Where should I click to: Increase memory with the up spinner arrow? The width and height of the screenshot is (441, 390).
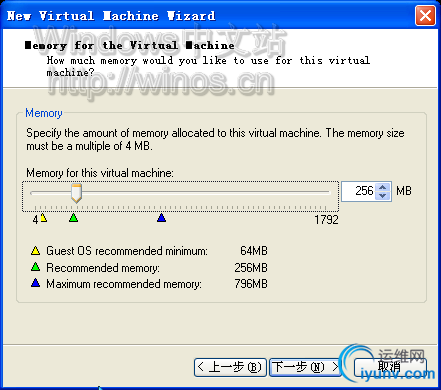click(x=382, y=187)
